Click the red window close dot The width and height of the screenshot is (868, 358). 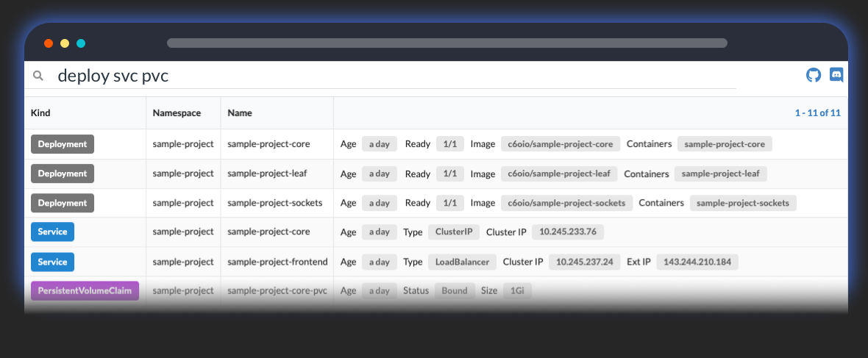[49, 43]
